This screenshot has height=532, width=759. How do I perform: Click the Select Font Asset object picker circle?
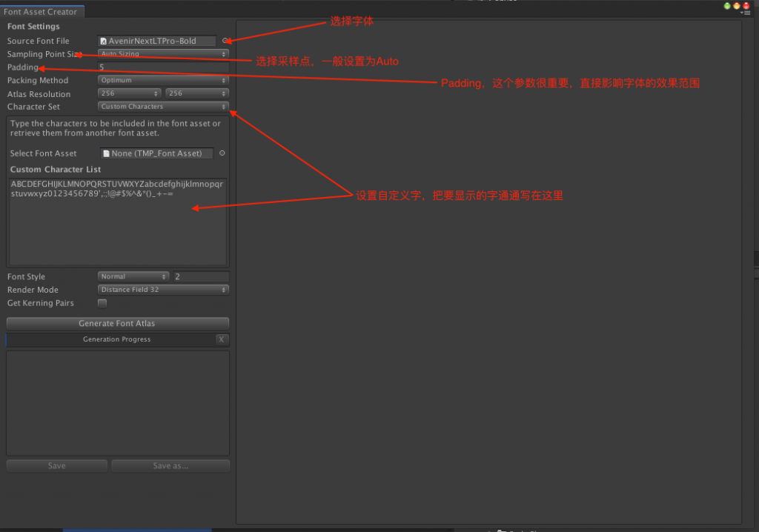pyautogui.click(x=222, y=153)
